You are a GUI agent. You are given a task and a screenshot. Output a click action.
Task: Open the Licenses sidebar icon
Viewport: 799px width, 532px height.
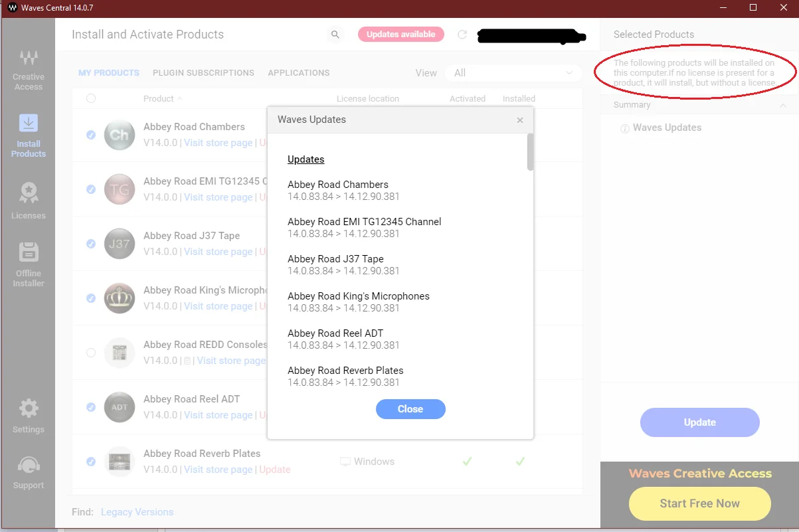28,201
